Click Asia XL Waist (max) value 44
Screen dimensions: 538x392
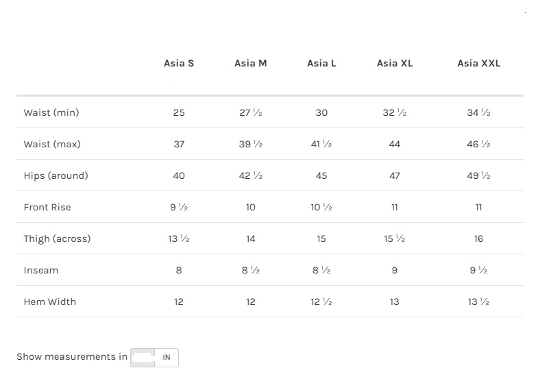(x=395, y=144)
